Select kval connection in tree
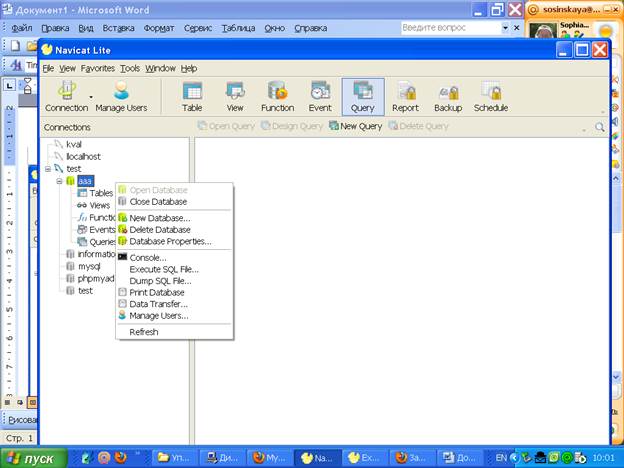624x468 pixels. click(x=74, y=144)
